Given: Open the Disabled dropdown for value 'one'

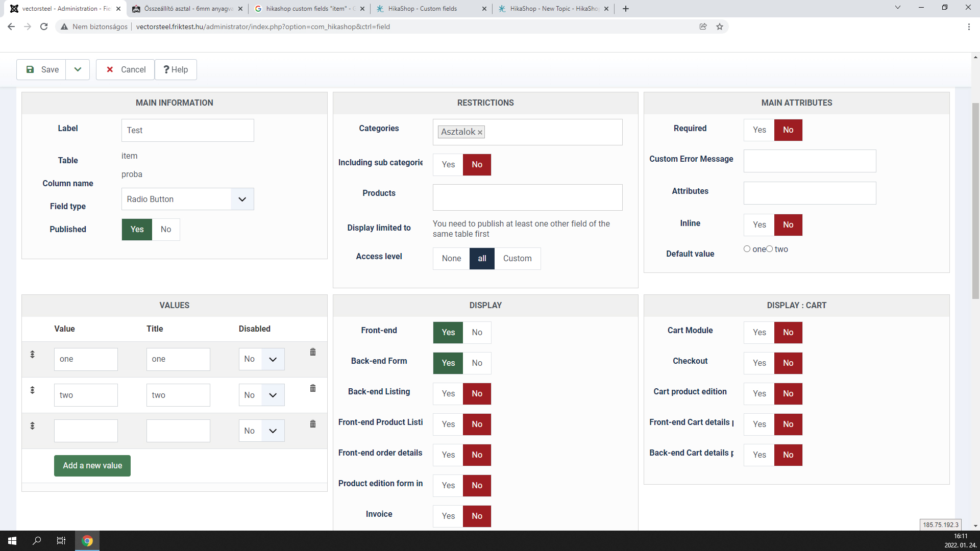Looking at the screenshot, I should (261, 359).
